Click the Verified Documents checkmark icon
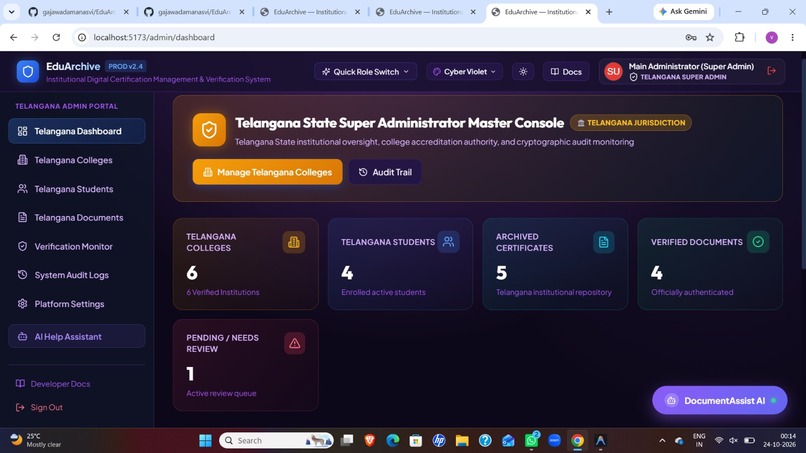Screen dimensions: 806x453 point(758,242)
